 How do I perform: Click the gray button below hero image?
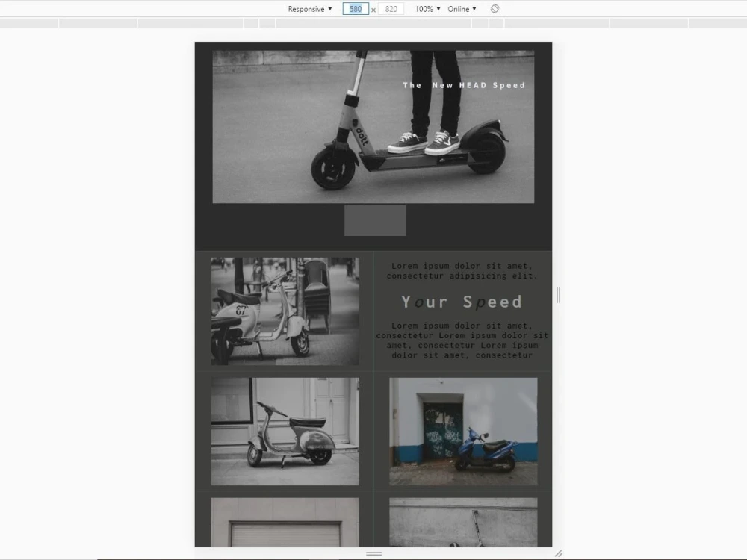pyautogui.click(x=376, y=220)
